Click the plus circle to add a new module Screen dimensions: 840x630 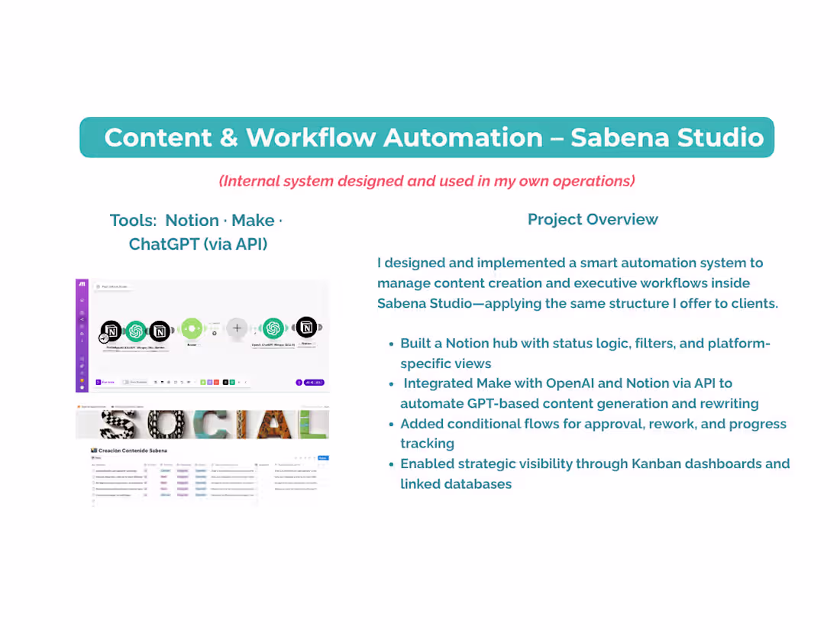[x=237, y=328]
